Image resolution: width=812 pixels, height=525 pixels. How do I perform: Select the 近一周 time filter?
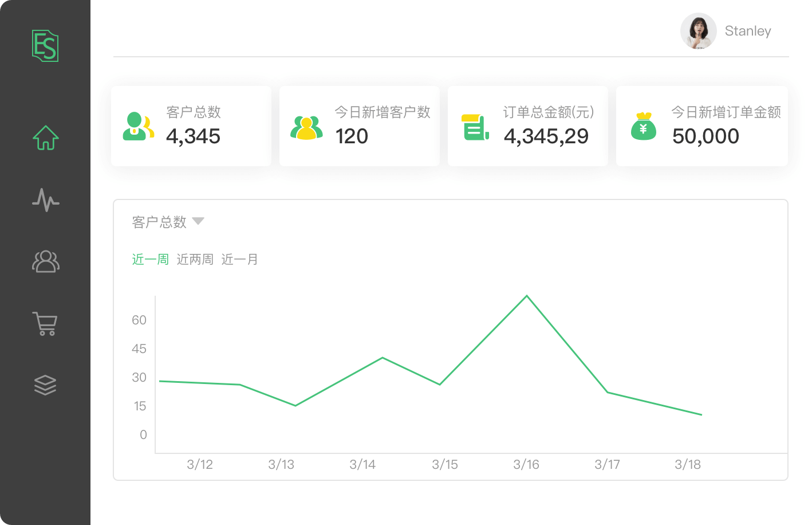click(150, 259)
